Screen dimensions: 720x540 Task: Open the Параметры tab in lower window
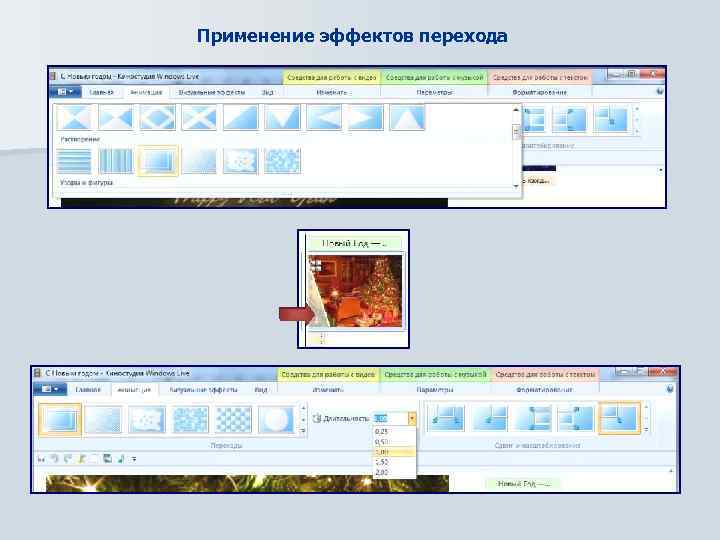(x=434, y=389)
